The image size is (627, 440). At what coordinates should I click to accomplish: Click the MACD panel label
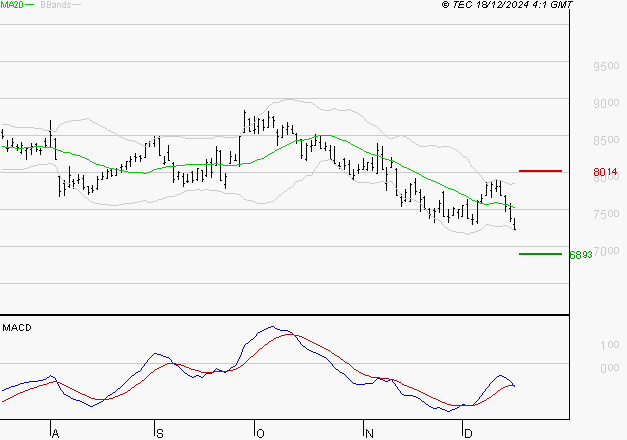click(x=17, y=328)
